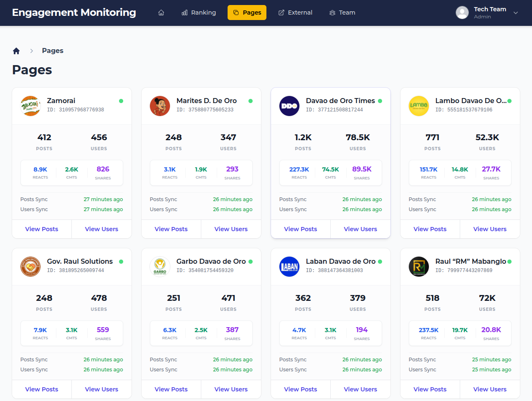
Task: Click Gov. Raul Solutions logo
Action: pyautogui.click(x=30, y=267)
